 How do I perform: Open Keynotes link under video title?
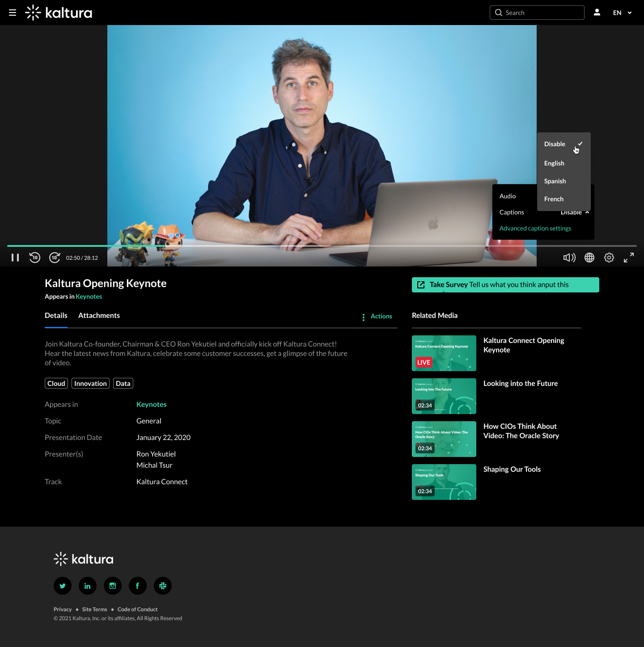click(89, 296)
